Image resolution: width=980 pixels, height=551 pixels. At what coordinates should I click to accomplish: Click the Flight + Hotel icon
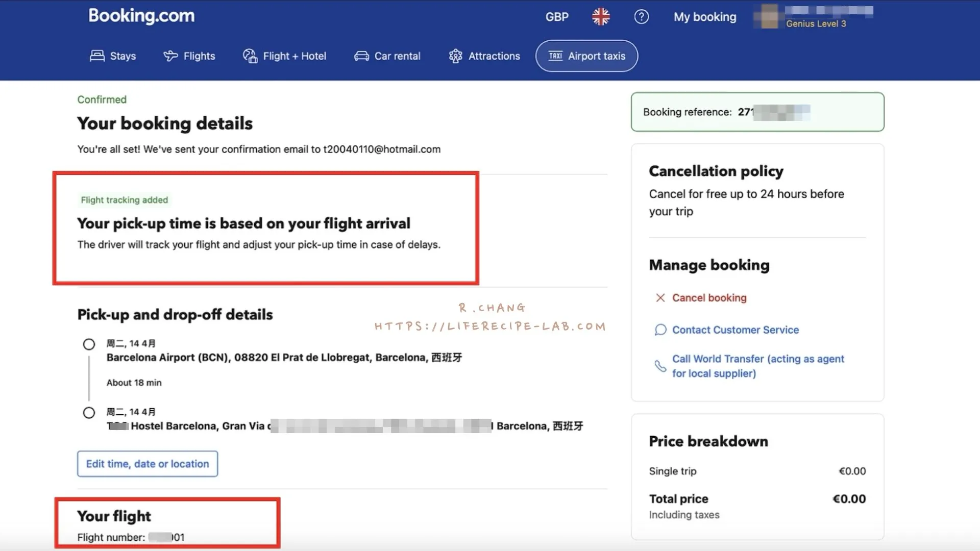(x=250, y=56)
